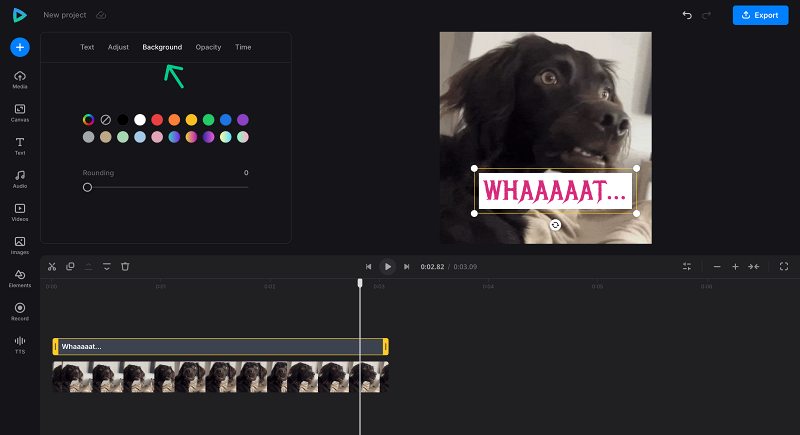Image resolution: width=800 pixels, height=435 pixels.
Task: Pick the red background swatch
Action: 157,120
